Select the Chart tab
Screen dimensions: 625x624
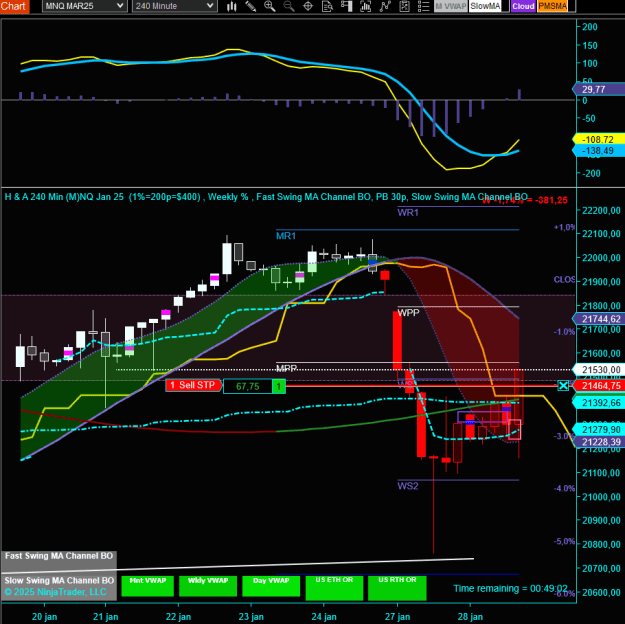(x=14, y=6)
